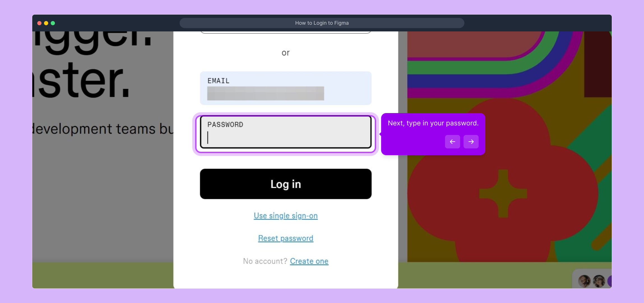Screen dimensions: 644x303
Task: Click the yellow minimize window dot
Action: click(46, 23)
